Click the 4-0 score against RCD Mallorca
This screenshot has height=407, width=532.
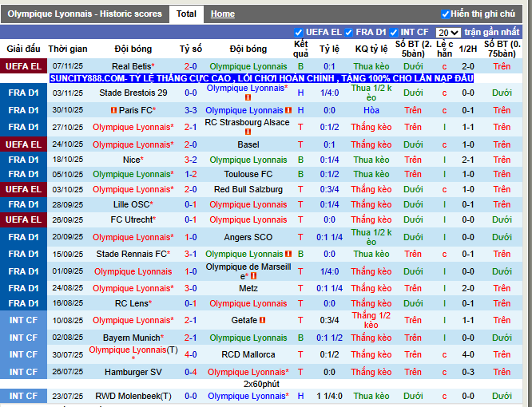[191, 354]
